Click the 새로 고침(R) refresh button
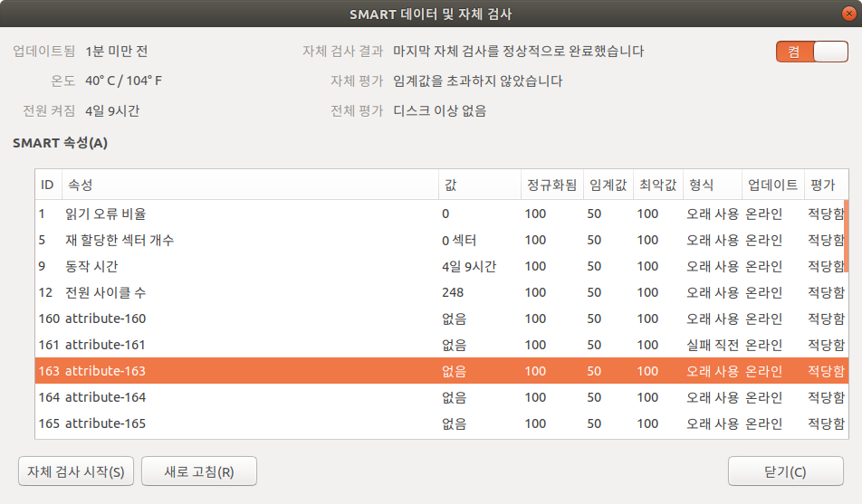 tap(199, 471)
